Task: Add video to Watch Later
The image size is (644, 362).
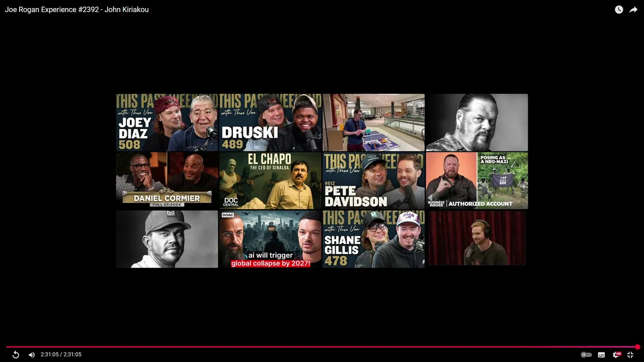Action: 619,10
